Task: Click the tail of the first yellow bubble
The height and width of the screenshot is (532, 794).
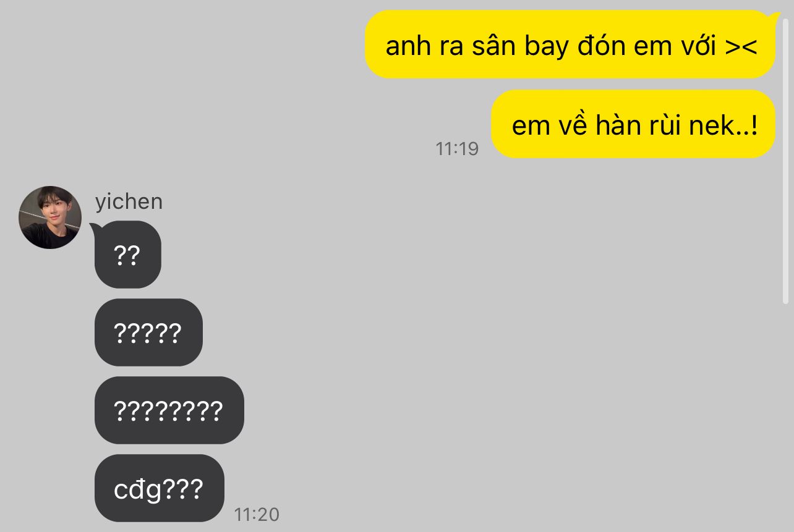Action: coord(773,16)
